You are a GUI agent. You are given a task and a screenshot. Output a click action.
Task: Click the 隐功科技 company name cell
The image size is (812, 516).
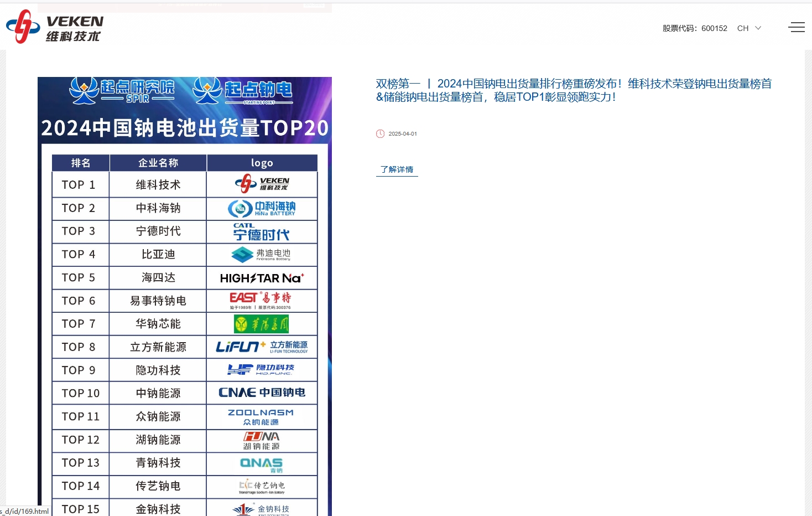[158, 370]
